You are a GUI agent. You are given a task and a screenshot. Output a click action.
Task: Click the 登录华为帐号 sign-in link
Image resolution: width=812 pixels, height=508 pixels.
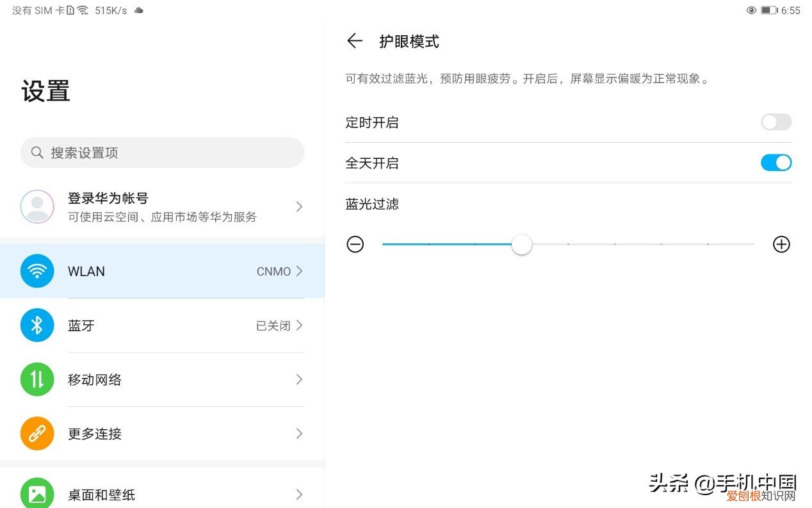(x=108, y=199)
